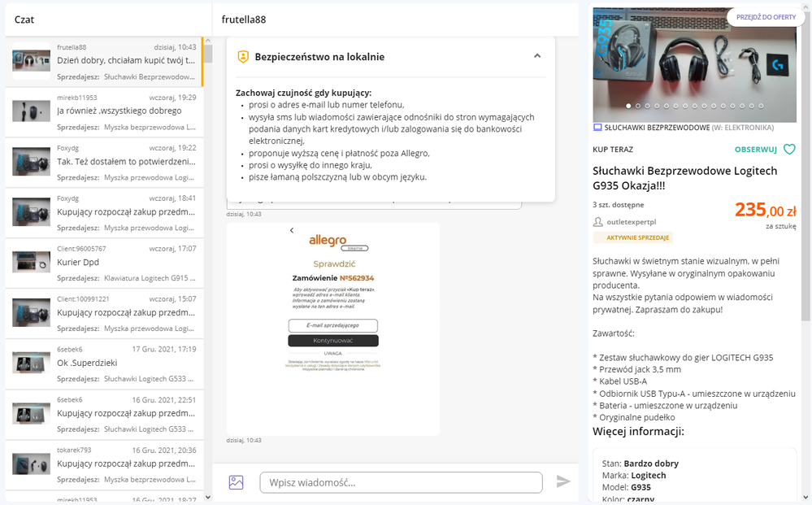This screenshot has height=505, width=812.
Task: Click the price 235,00 zł
Action: 766,210
